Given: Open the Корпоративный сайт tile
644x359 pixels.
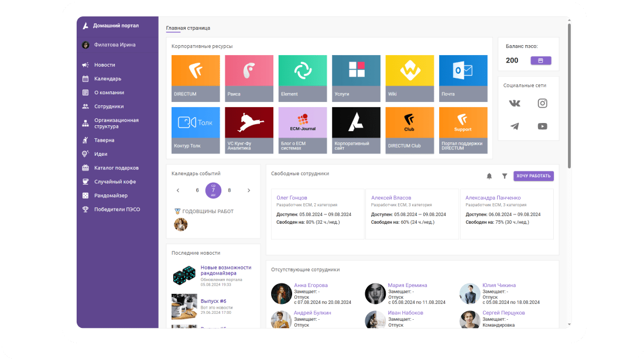Looking at the screenshot, I should (x=356, y=130).
